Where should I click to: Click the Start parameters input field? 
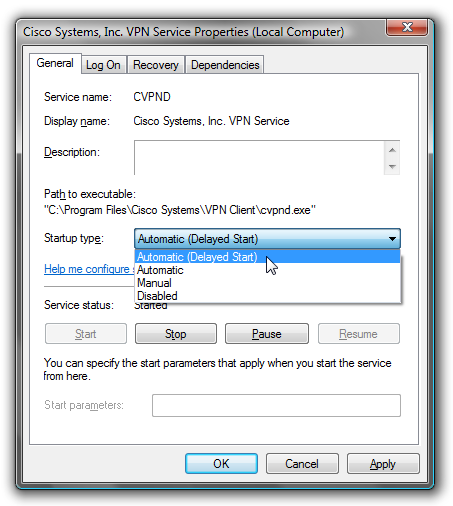tap(276, 405)
